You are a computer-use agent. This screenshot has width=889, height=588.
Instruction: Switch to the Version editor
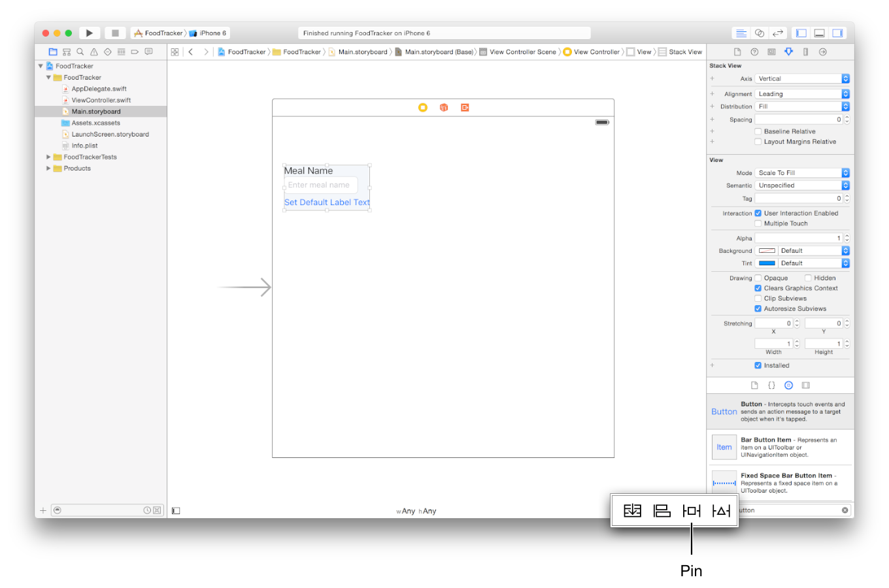click(x=778, y=33)
